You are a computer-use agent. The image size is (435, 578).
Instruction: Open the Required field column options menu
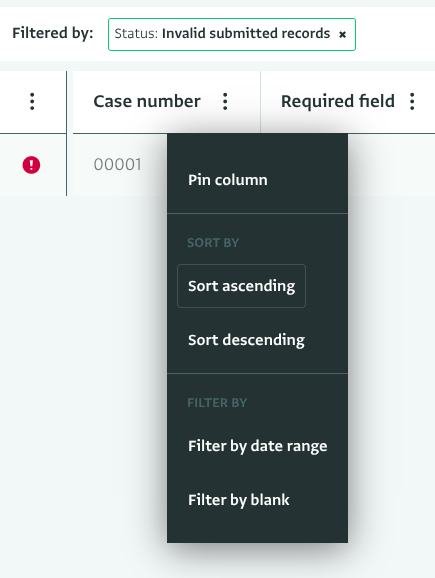(x=412, y=101)
